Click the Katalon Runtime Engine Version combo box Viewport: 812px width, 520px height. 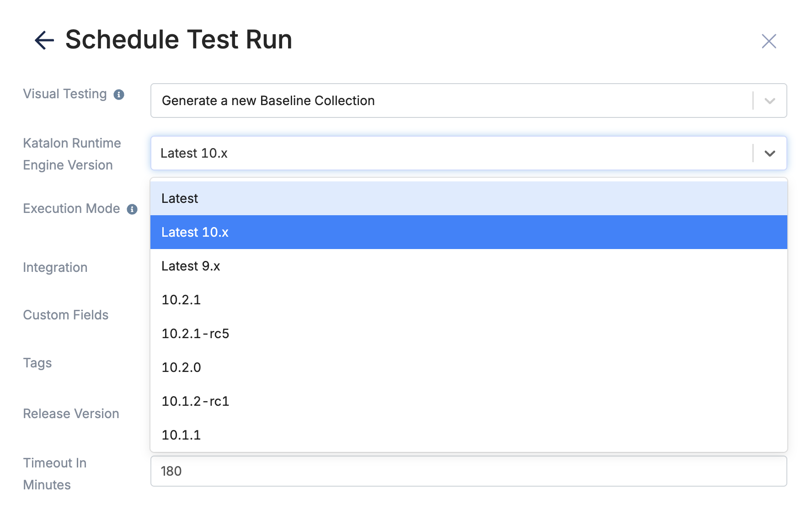point(469,153)
